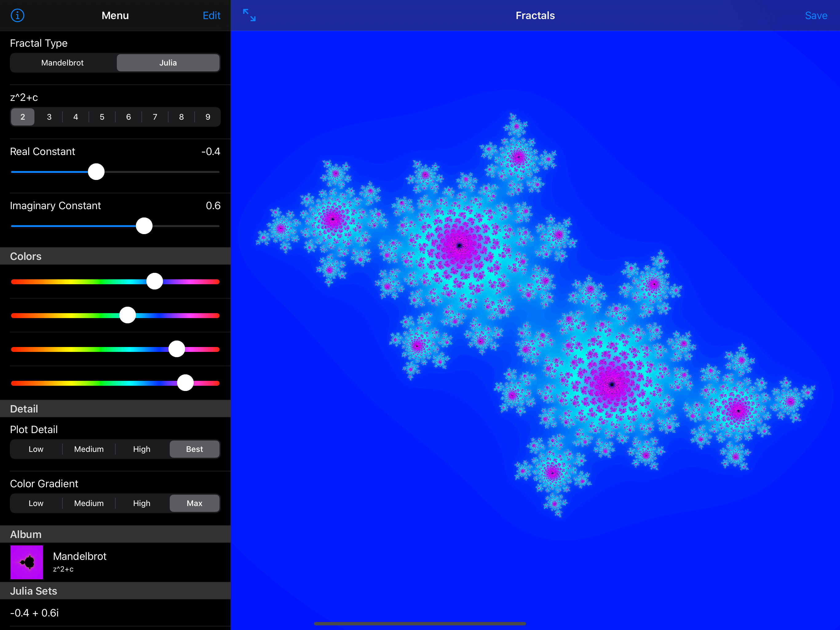Set Plot Detail to Low
This screenshot has height=630, width=840.
(36, 449)
